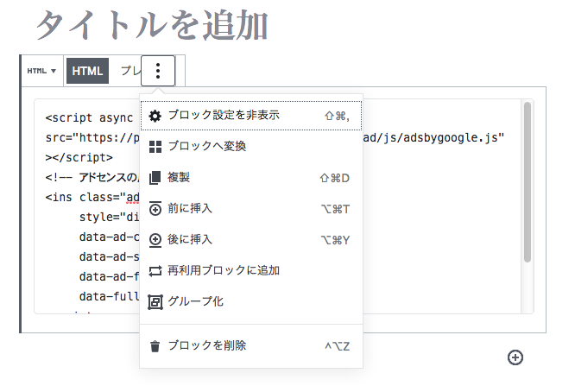
Task: Select グループ化 menu option
Action: [x=251, y=302]
